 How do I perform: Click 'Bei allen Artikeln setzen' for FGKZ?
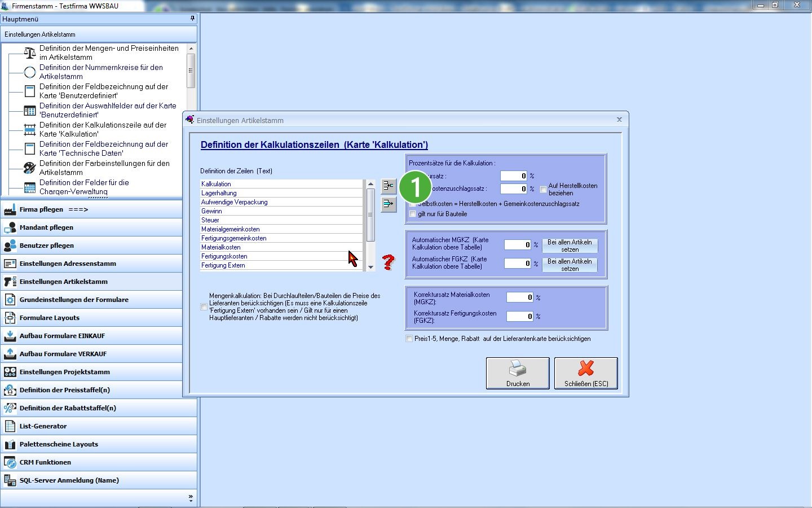[570, 265]
